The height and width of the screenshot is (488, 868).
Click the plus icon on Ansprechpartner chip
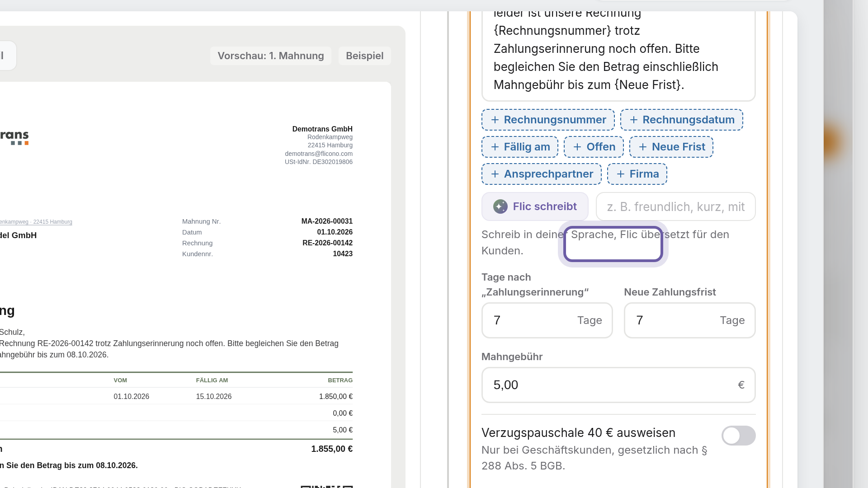pyautogui.click(x=495, y=174)
